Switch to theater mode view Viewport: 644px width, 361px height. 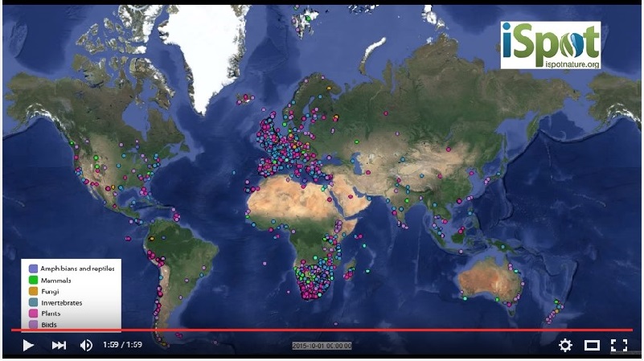coord(592,346)
